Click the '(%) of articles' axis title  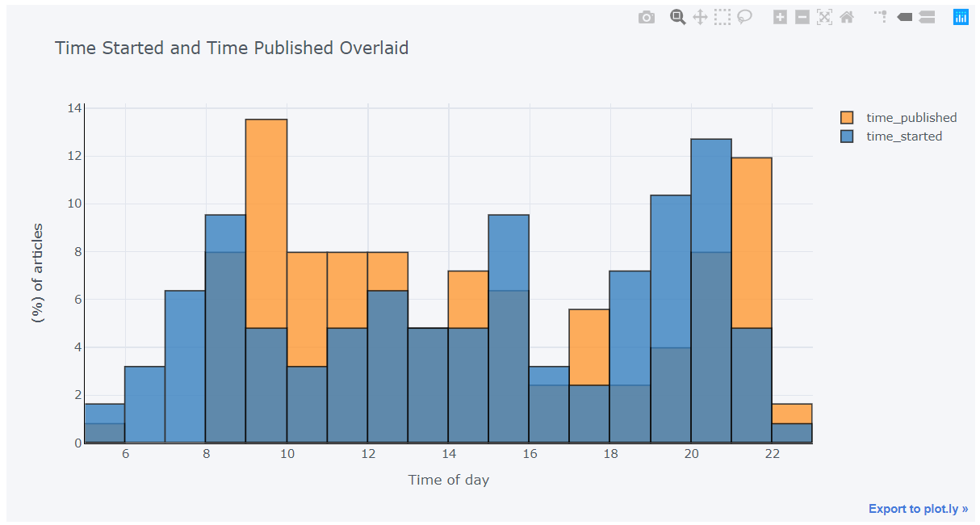(x=37, y=273)
